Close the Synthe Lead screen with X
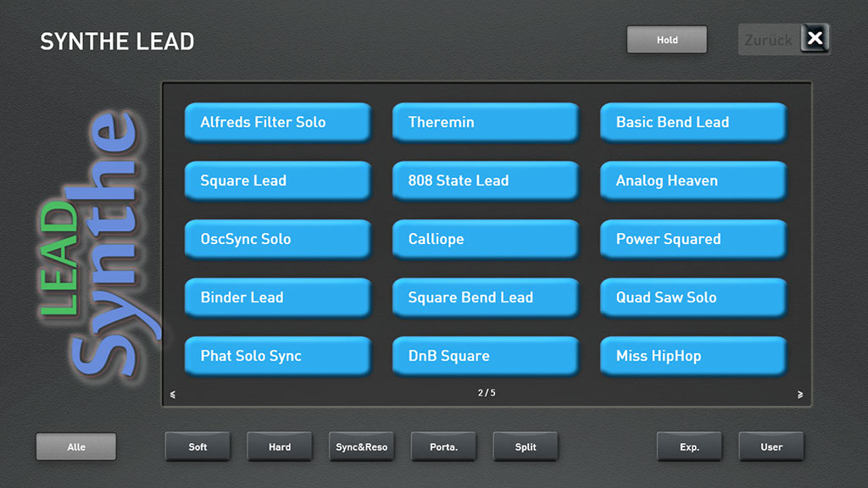Screen dimensions: 868x488 (815, 38)
